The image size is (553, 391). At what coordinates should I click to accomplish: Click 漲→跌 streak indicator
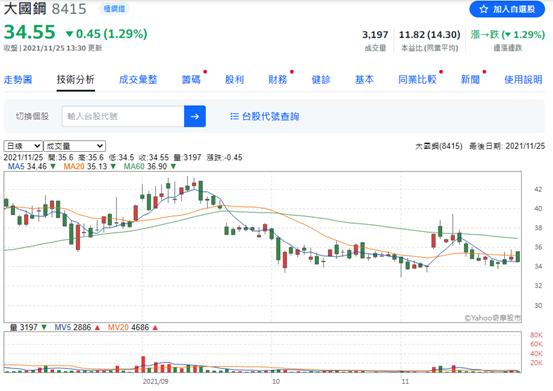click(508, 35)
